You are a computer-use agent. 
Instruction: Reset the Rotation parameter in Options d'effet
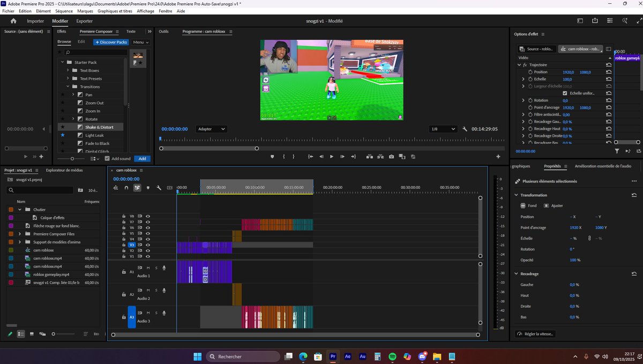coord(609,100)
